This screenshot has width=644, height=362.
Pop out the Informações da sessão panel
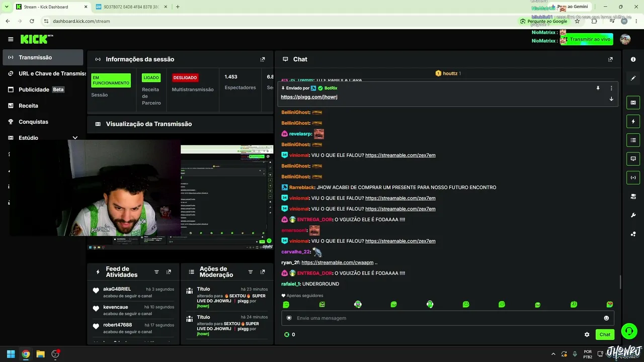[262, 59]
